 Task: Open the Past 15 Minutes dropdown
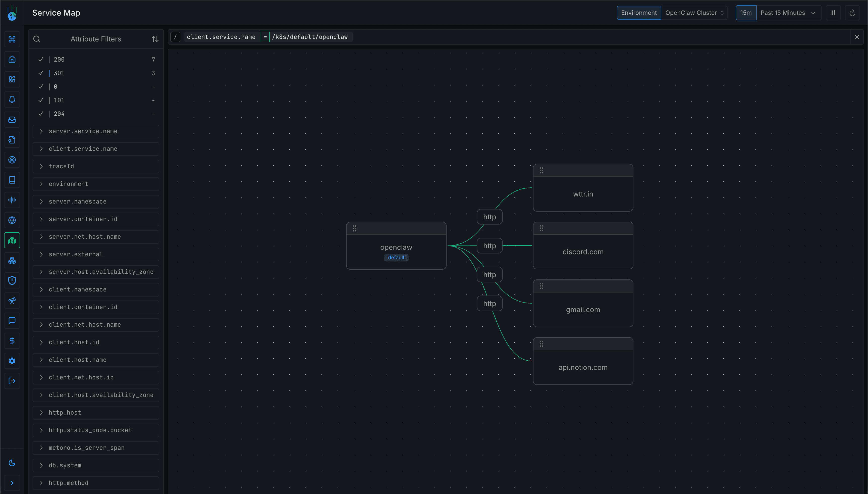point(789,13)
